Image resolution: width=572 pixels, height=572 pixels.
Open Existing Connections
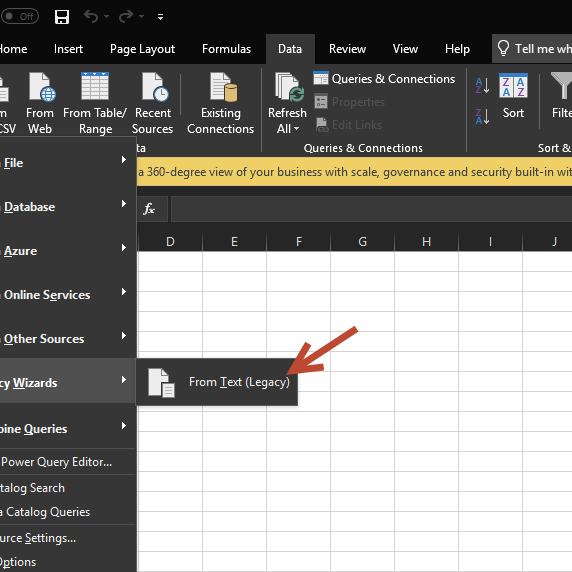click(x=220, y=103)
